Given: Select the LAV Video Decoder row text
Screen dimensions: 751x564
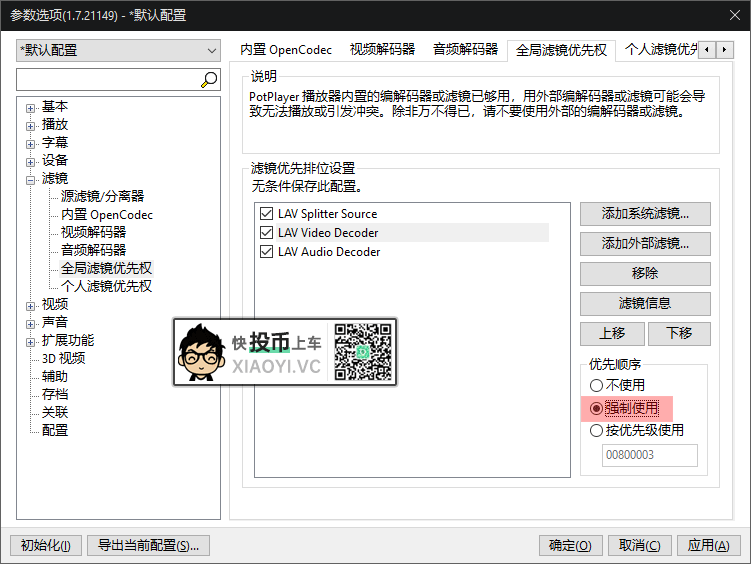Looking at the screenshot, I should (328, 233).
